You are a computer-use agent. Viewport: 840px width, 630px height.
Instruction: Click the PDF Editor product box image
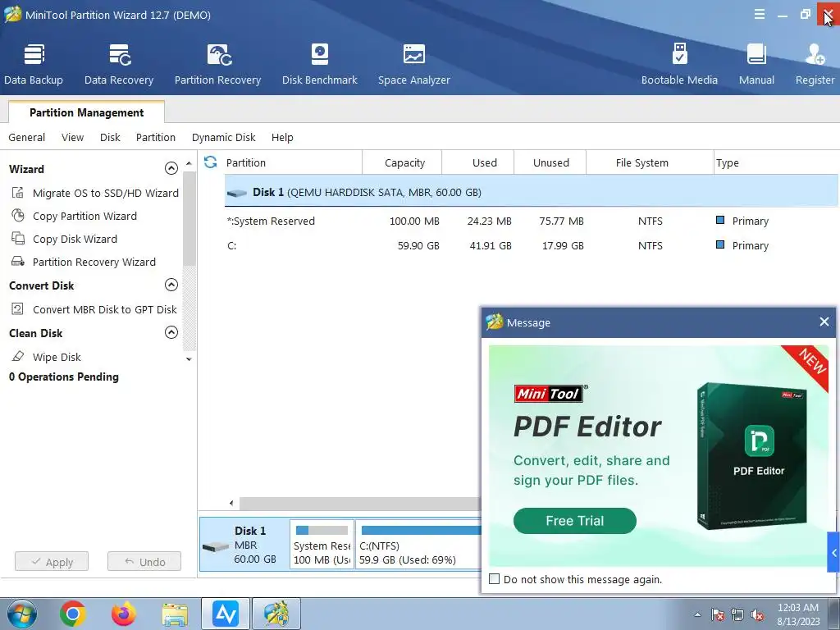click(x=752, y=456)
